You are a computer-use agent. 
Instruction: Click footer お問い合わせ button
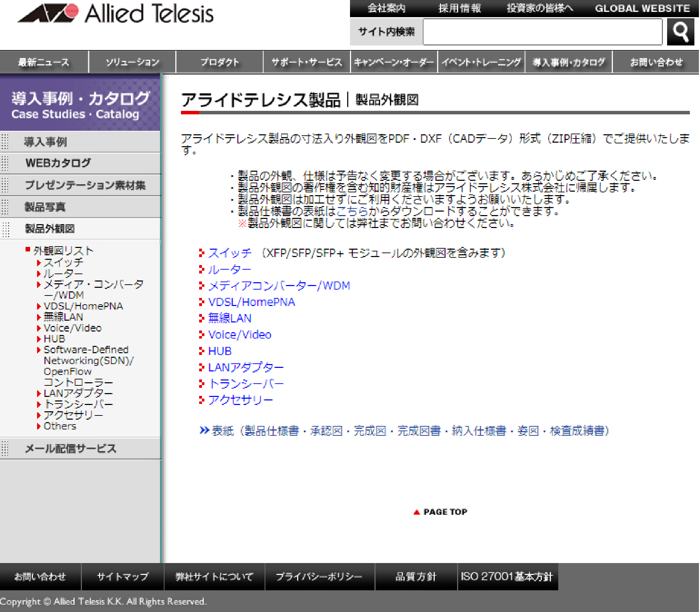coord(40,576)
